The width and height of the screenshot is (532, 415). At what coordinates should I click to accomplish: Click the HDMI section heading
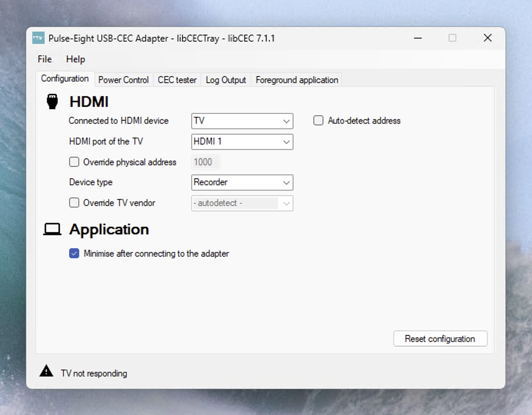coord(89,102)
